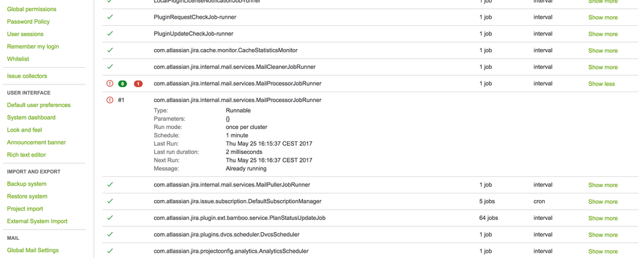
Task: Click Last Run value Thu May 25 16:15:37
Action: click(269, 144)
